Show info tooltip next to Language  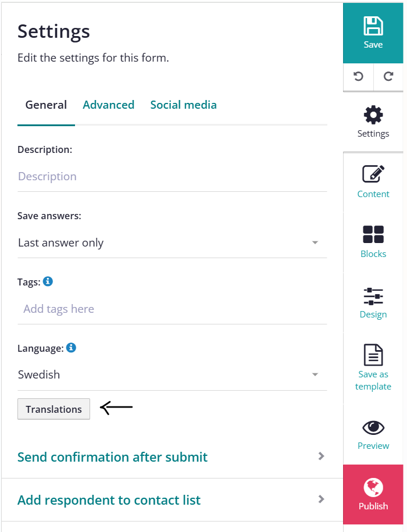[71, 348]
